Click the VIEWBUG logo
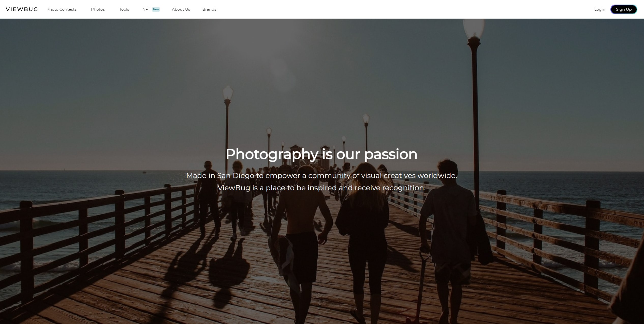This screenshot has width=644, height=324. [22, 9]
